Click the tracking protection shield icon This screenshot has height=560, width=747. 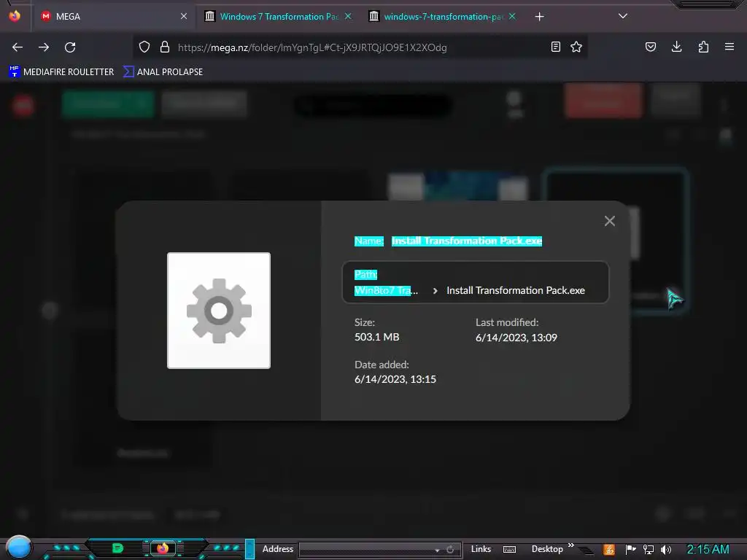(x=144, y=47)
